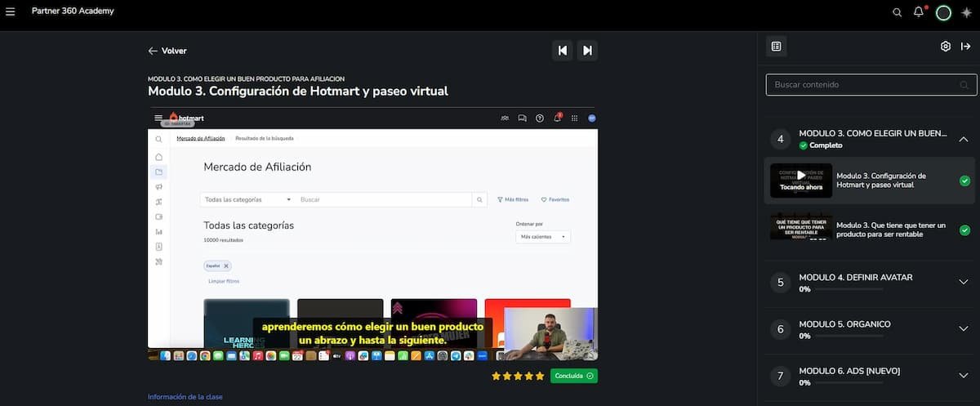The width and height of the screenshot is (980, 406).
Task: Click the Hotmart Buscar search box in video
Action: click(384, 199)
